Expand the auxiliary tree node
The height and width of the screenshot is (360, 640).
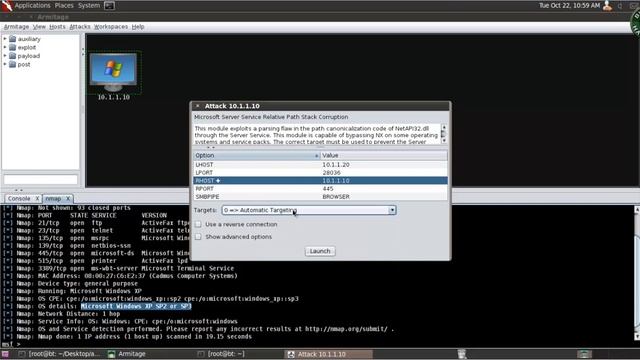click(5, 39)
